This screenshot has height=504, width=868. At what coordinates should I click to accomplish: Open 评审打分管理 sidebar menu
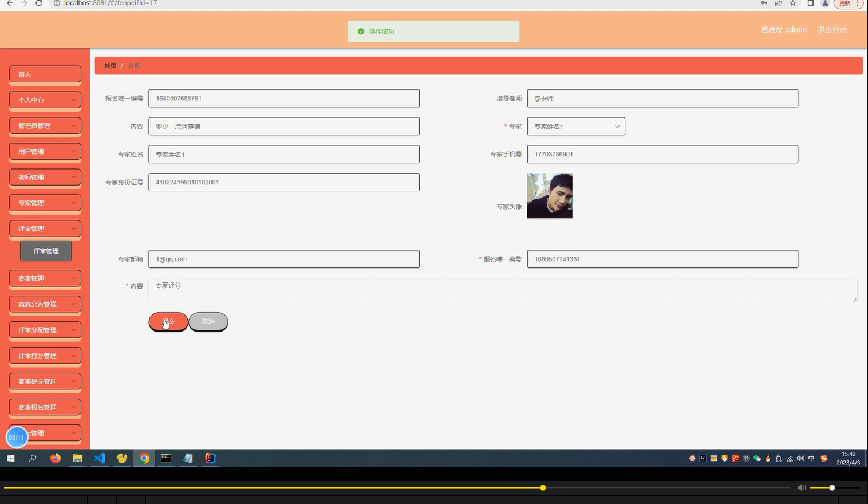click(45, 356)
